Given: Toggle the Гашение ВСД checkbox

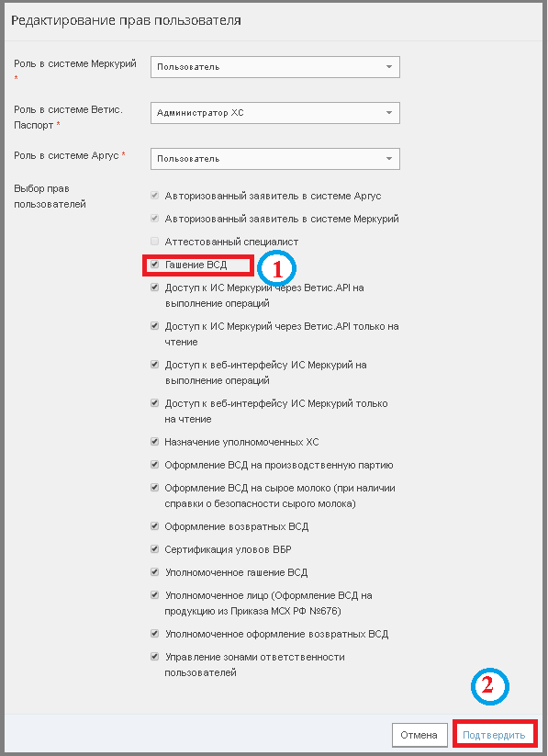Looking at the screenshot, I should point(155,265).
